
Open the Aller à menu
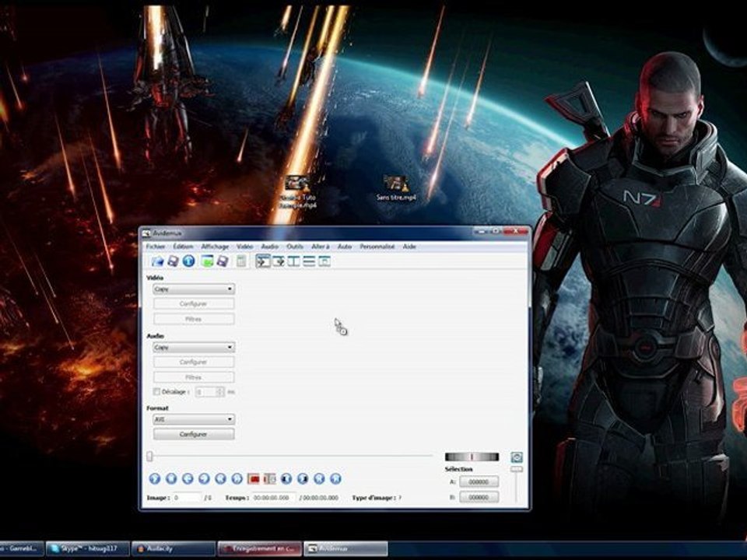320,247
